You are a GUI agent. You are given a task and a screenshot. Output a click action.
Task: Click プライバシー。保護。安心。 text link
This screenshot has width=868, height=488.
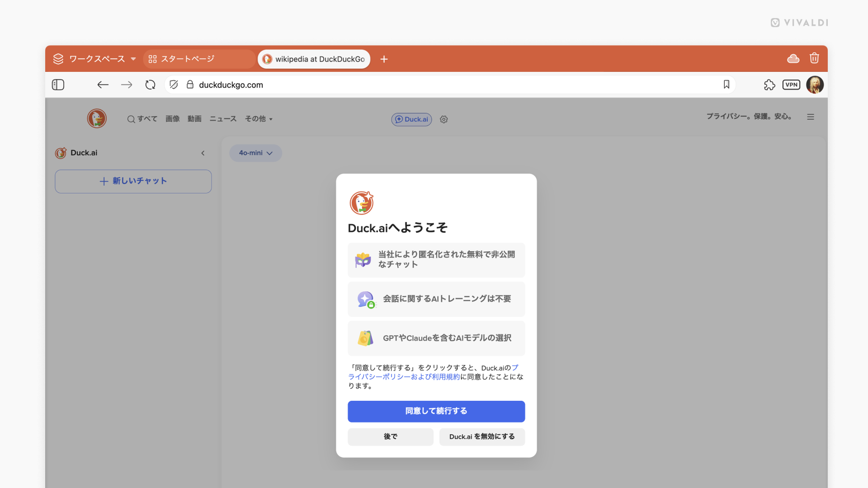pyautogui.click(x=749, y=117)
